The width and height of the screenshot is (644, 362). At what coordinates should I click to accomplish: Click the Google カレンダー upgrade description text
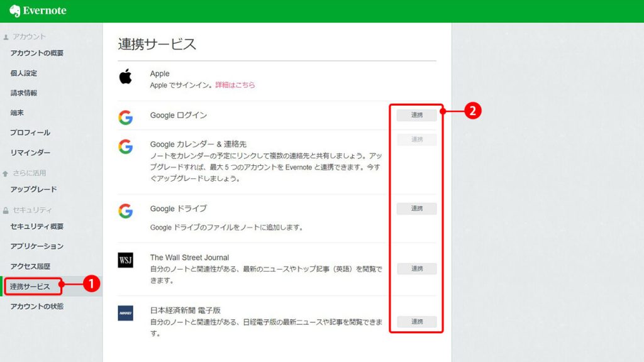point(266,167)
